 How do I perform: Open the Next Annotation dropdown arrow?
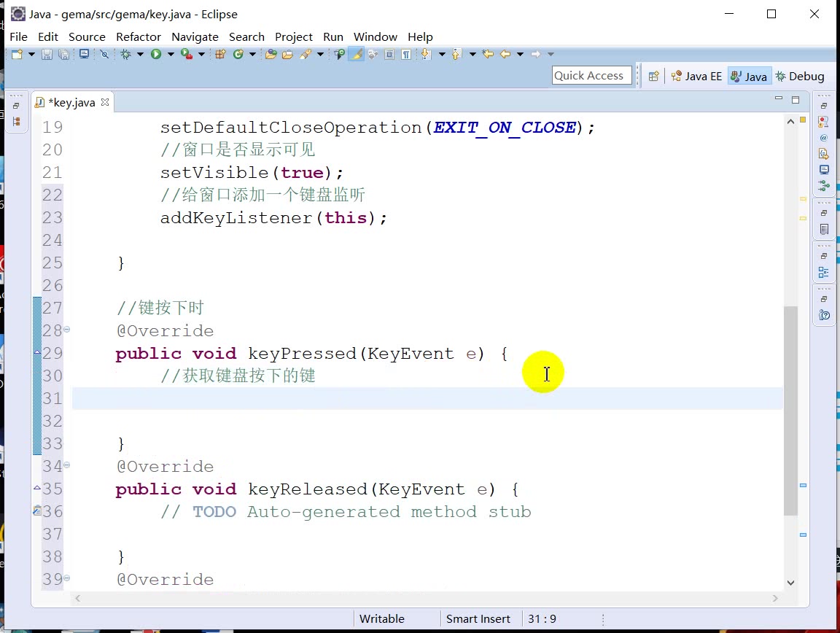[442, 54]
